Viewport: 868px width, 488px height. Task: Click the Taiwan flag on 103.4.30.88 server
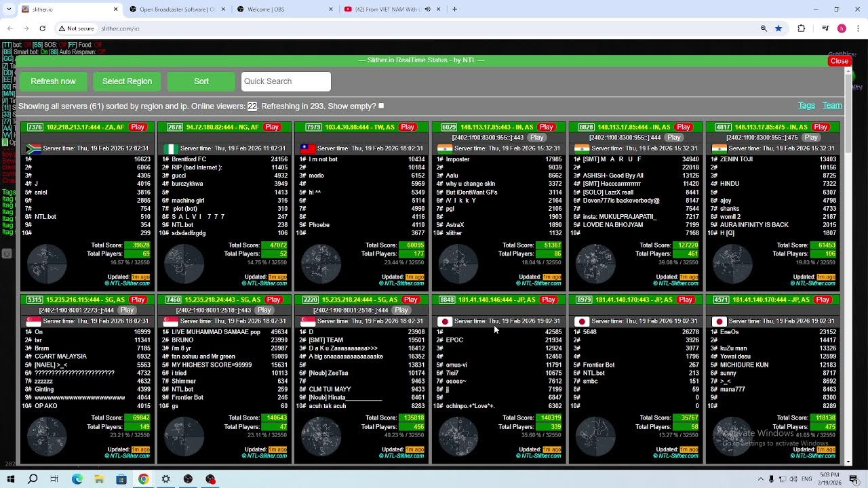pos(308,148)
